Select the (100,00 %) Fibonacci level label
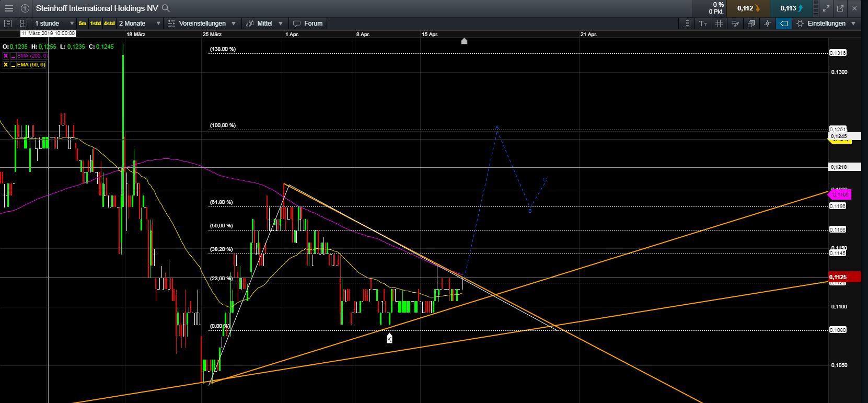Viewport: 868px width, 403px height. (223, 125)
